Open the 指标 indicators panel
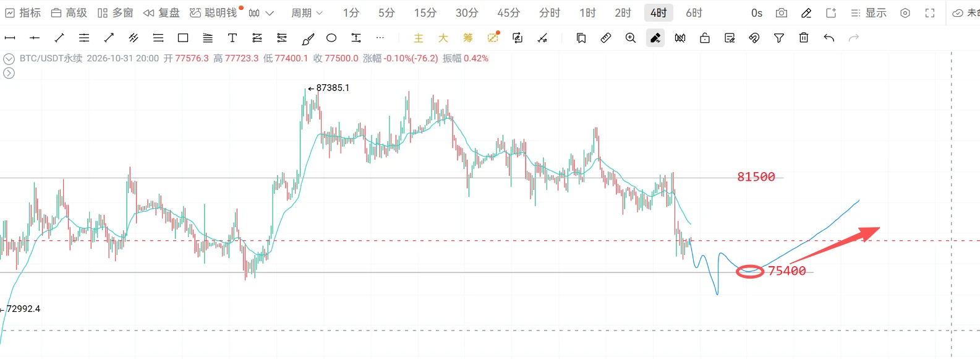The height and width of the screenshot is (359, 980). point(23,13)
